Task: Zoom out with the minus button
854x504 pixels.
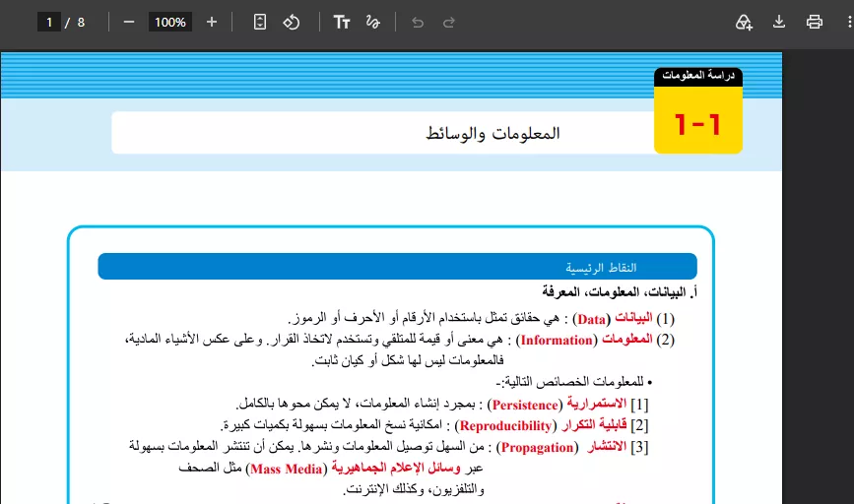Action: pos(128,23)
